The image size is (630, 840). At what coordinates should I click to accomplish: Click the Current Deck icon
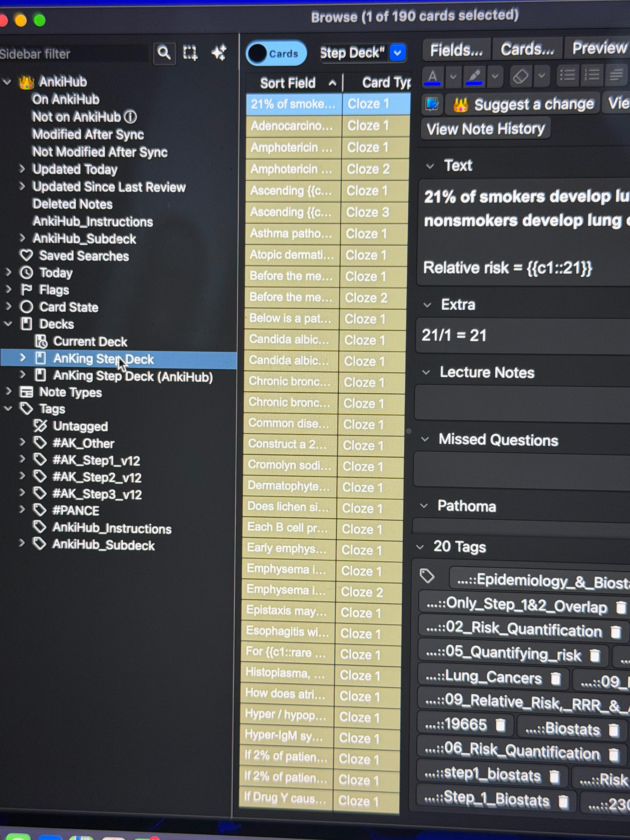coord(41,341)
